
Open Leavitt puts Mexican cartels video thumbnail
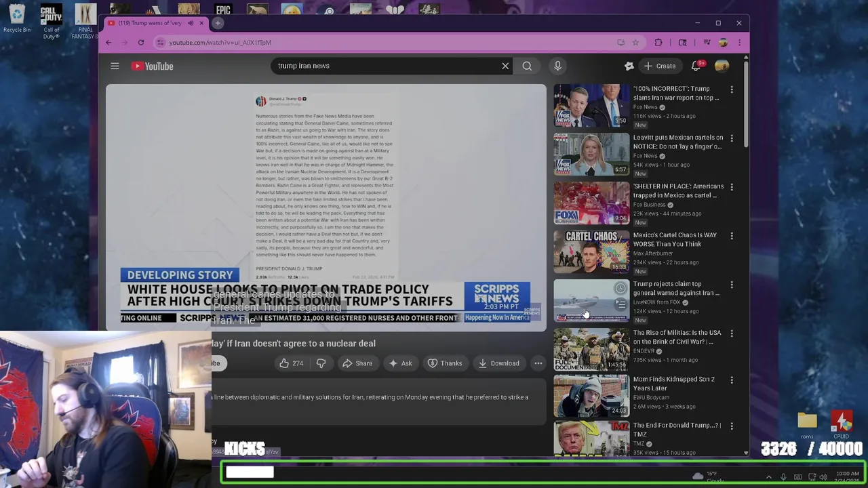(591, 154)
